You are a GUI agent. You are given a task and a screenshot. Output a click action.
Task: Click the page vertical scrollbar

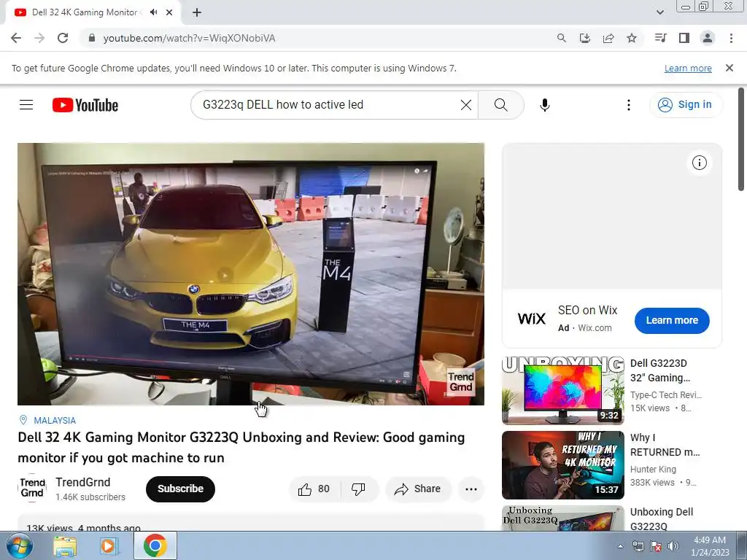click(x=741, y=139)
